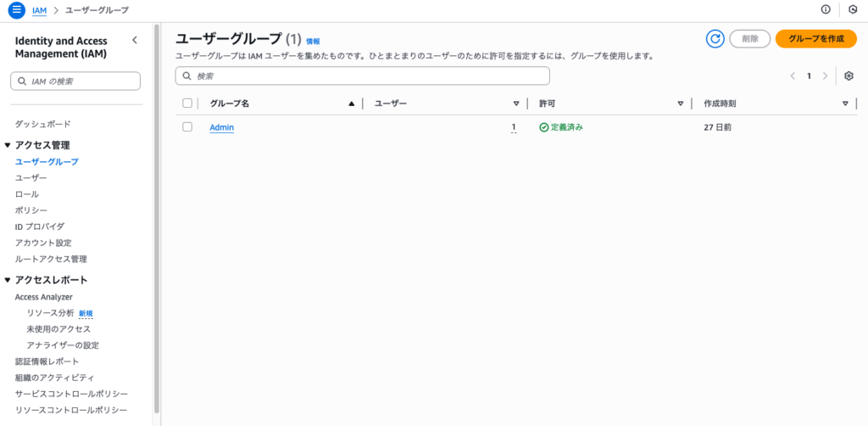
Task: Select all groups header checkbox
Action: [x=187, y=104]
